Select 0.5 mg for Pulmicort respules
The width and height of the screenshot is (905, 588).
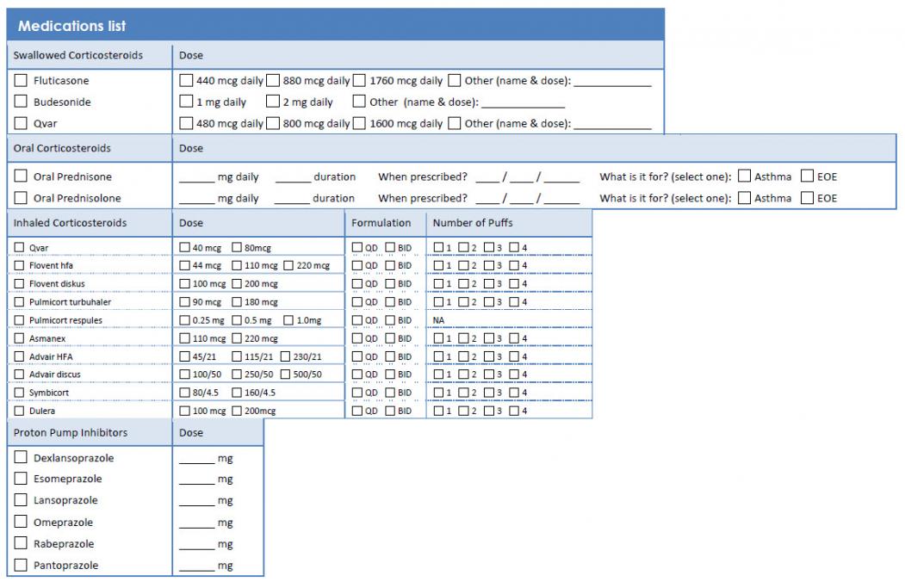point(237,320)
